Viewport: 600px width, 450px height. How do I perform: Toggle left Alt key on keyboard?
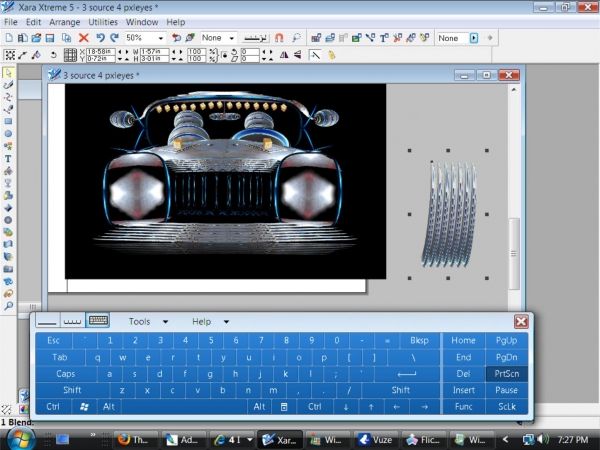(109, 407)
